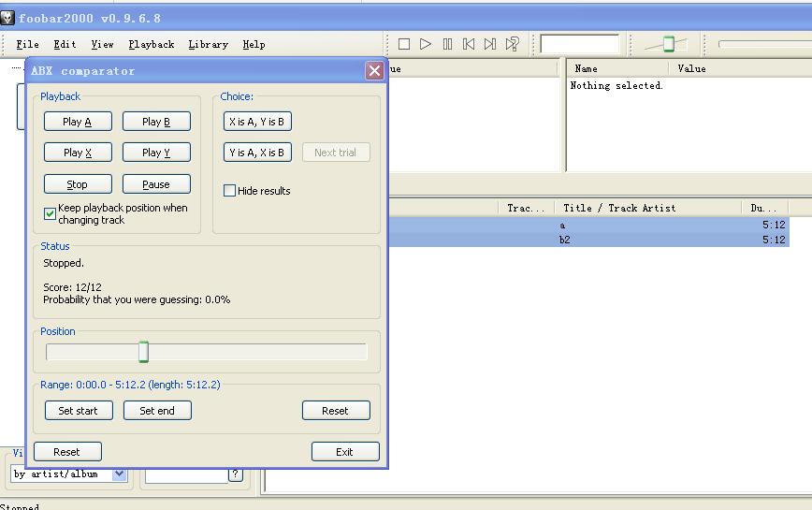Click the Play Y button
The width and height of the screenshot is (812, 510).
click(156, 153)
